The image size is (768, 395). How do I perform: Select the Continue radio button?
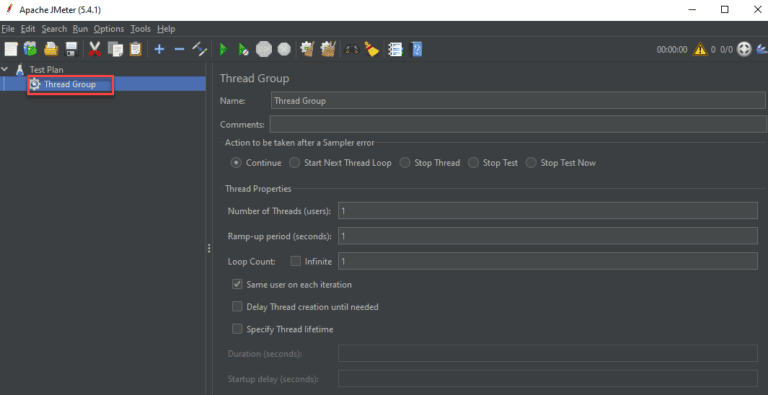point(237,163)
